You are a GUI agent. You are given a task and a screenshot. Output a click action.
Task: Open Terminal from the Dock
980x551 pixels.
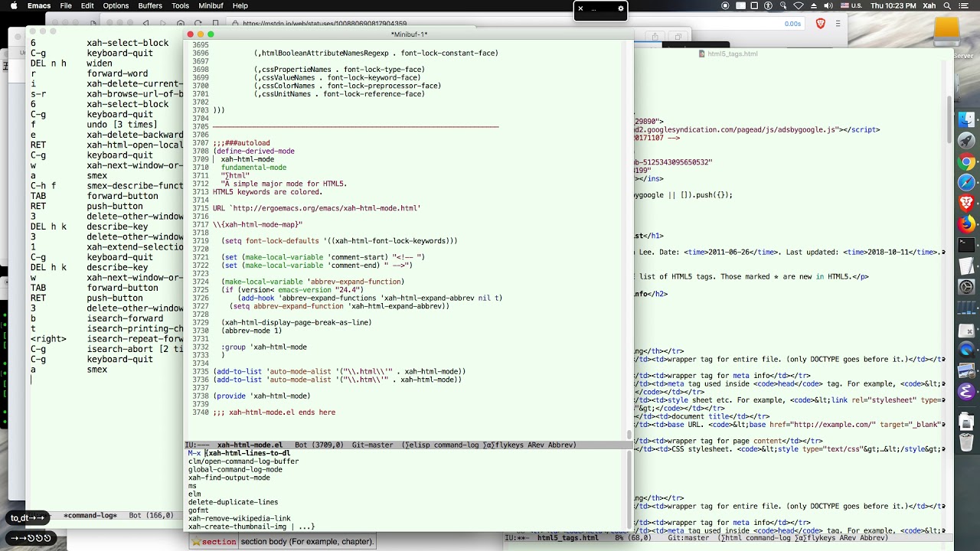coord(967,246)
